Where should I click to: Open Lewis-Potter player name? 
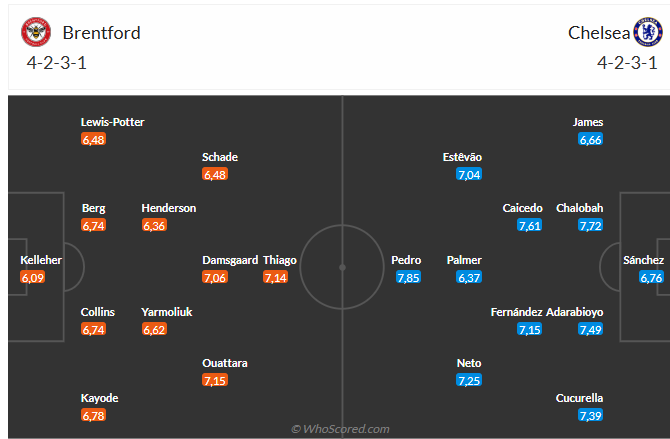(x=113, y=122)
